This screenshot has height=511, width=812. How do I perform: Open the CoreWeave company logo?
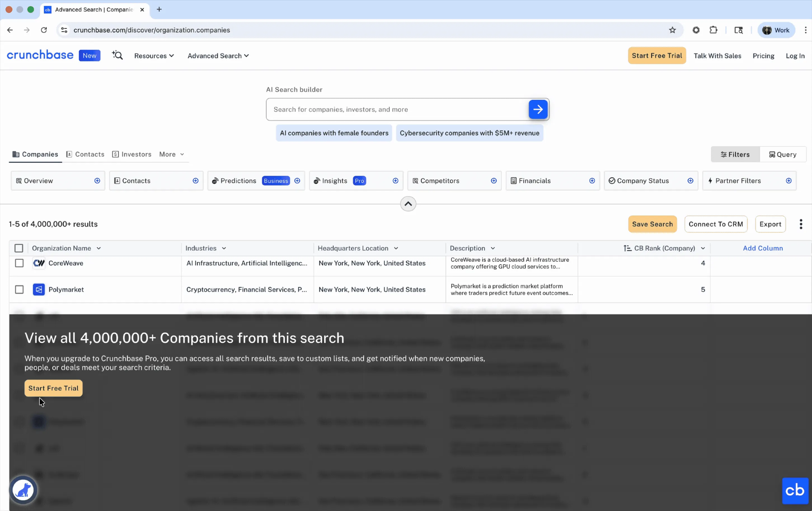[39, 263]
